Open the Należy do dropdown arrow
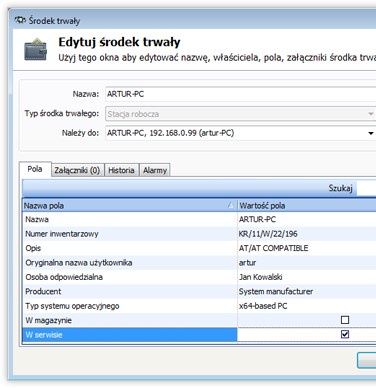 (x=370, y=133)
